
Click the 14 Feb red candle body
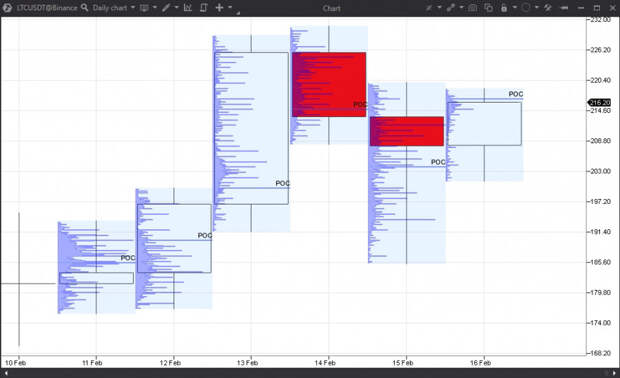point(329,84)
